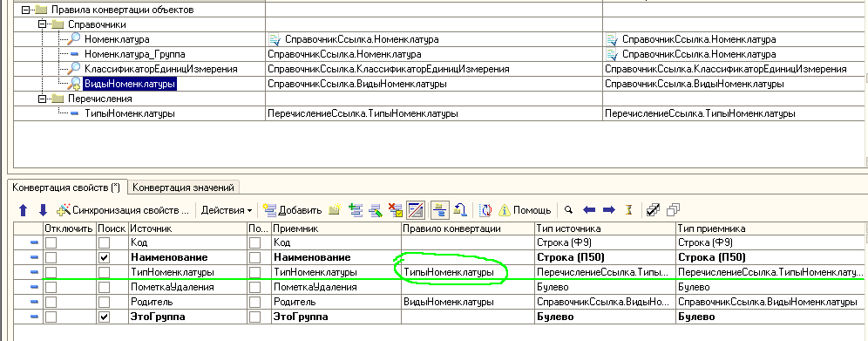This screenshot has width=868, height=341.
Task: Enable the Поиск checkbox for the Код row
Action: pos(104,242)
